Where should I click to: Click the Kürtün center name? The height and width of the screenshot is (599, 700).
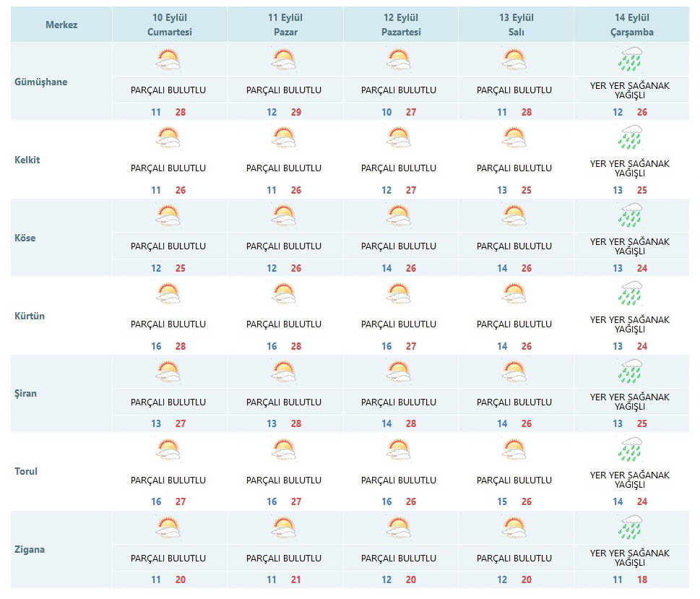(30, 316)
